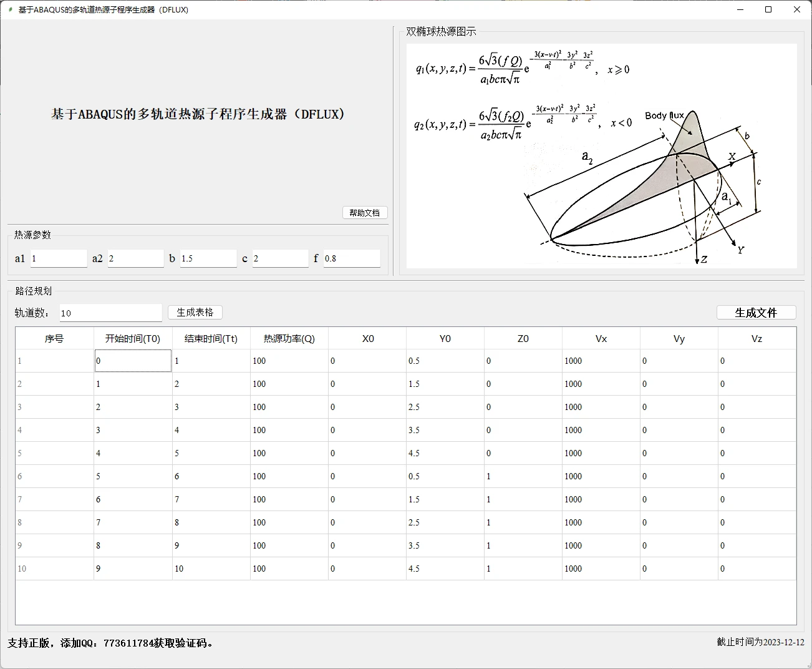812x669 pixels.
Task: Select row 2 Y0 cell showing 1.5
Action: pos(445,384)
